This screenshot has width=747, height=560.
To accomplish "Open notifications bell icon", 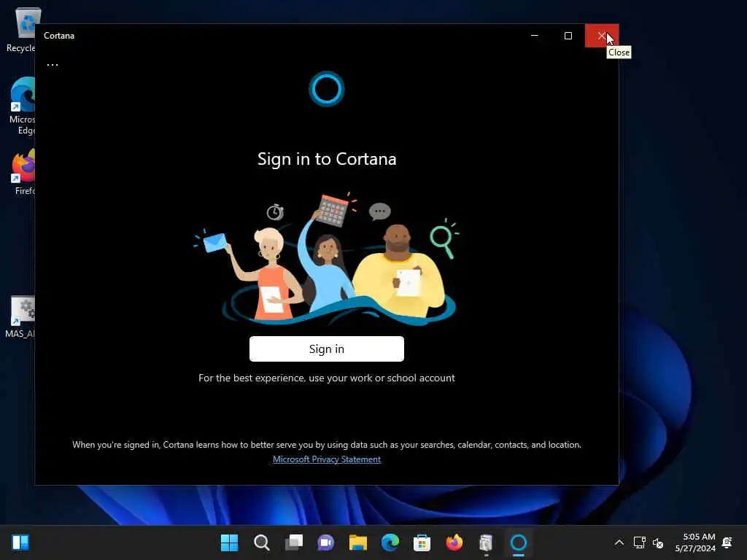I will click(727, 542).
